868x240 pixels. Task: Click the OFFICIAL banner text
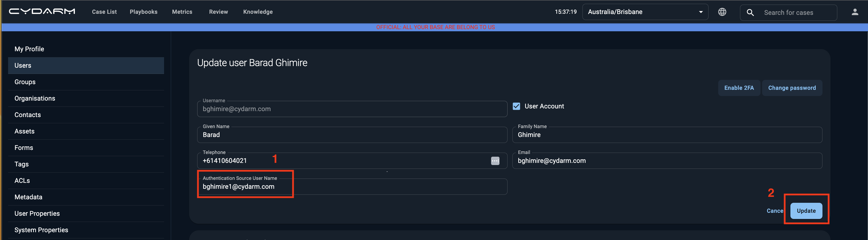coord(435,27)
